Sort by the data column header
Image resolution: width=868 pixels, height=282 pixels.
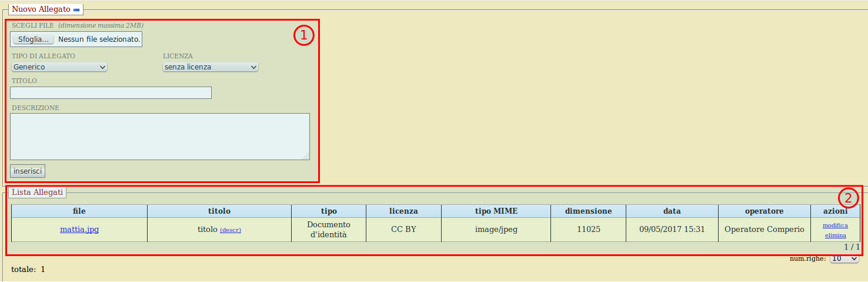[672, 211]
